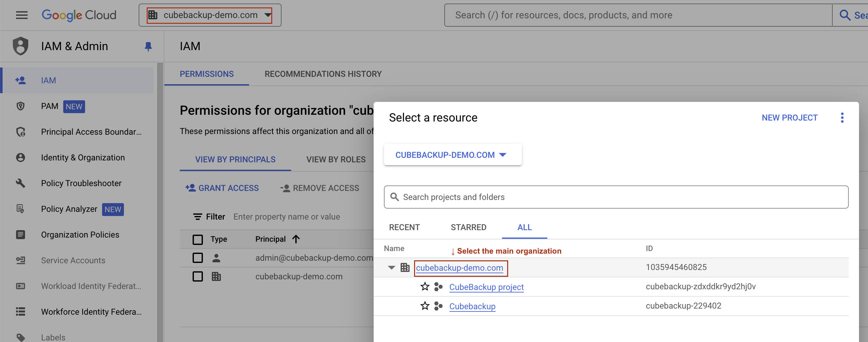Switch to the All tab
Image resolution: width=868 pixels, height=342 pixels.
click(x=525, y=227)
